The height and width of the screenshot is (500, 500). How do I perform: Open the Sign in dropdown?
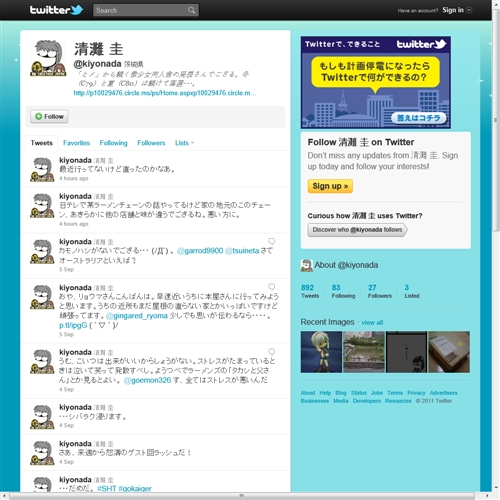coord(457,10)
